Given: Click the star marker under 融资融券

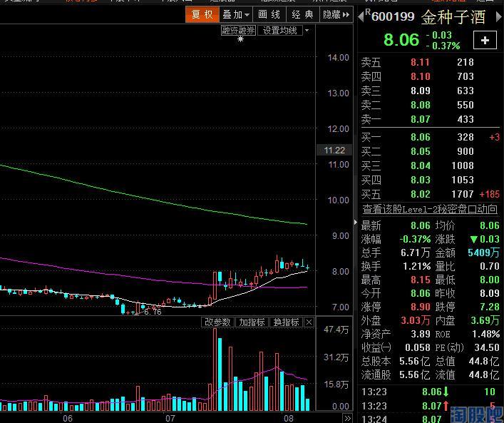Looking at the screenshot, I should pyautogui.click(x=240, y=39).
